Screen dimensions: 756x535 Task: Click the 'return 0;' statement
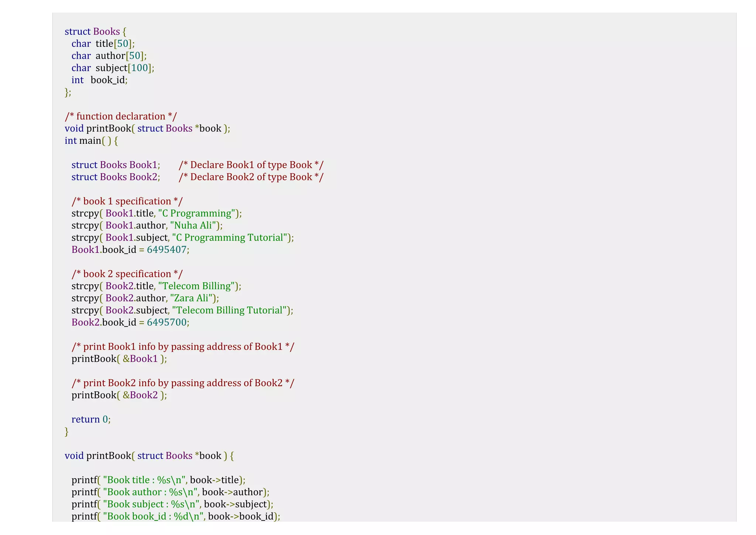click(91, 419)
